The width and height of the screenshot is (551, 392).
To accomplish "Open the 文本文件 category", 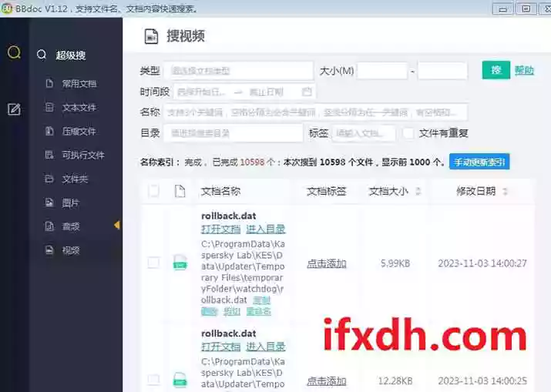I will click(x=79, y=108).
